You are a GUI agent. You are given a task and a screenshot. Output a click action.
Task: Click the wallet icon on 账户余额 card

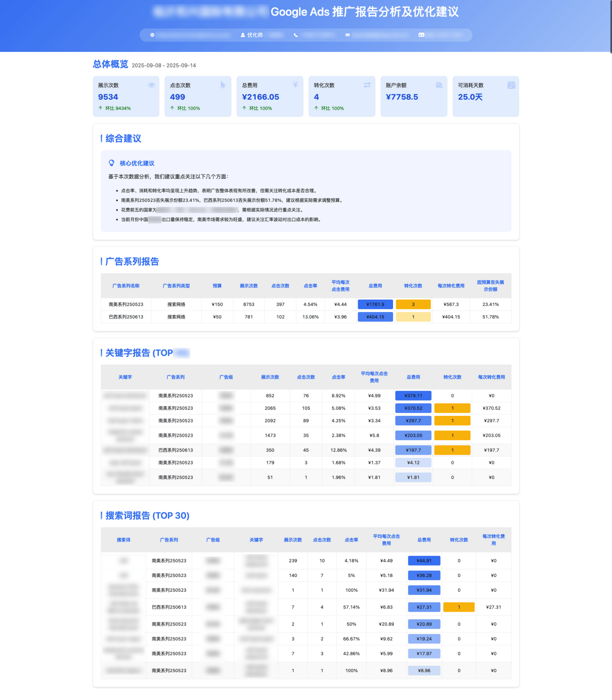(439, 85)
